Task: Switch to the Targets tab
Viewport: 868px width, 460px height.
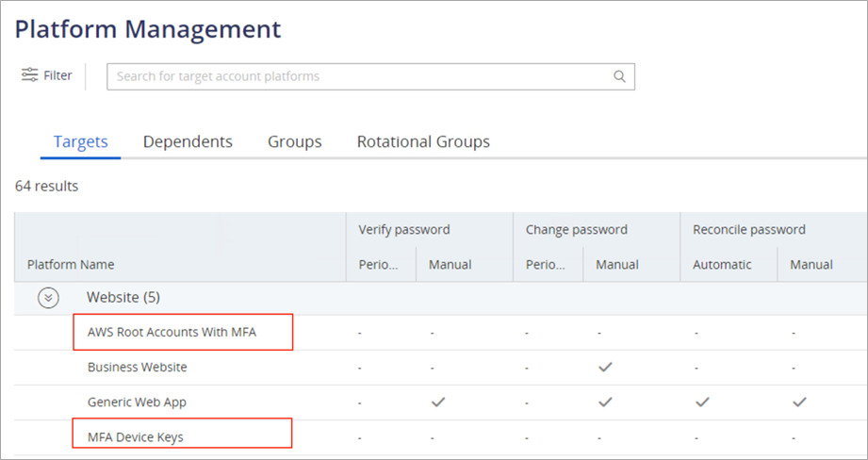Action: 80,142
